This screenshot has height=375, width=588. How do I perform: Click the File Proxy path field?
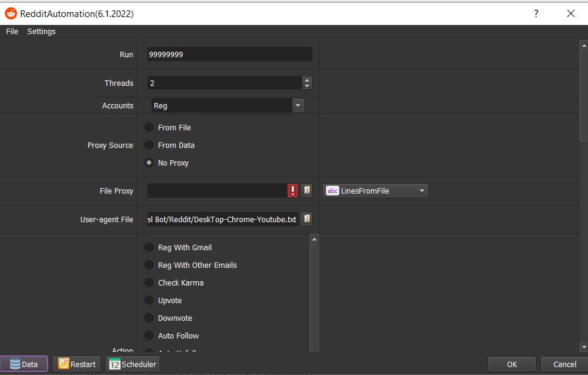point(217,191)
